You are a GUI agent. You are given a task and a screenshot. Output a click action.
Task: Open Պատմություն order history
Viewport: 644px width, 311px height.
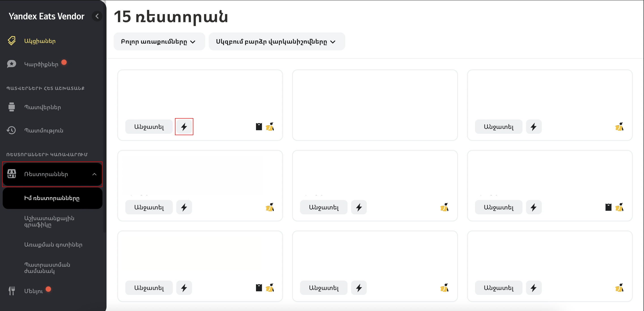[43, 130]
